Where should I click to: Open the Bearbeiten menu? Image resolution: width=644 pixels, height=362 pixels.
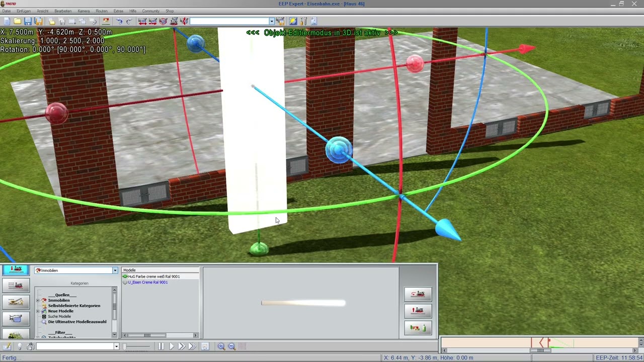pos(63,11)
